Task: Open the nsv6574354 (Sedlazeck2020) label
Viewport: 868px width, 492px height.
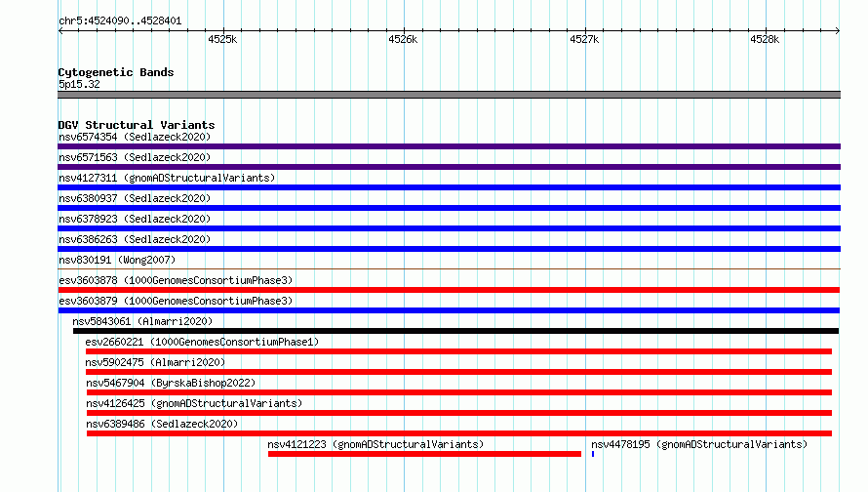Action: (x=135, y=137)
